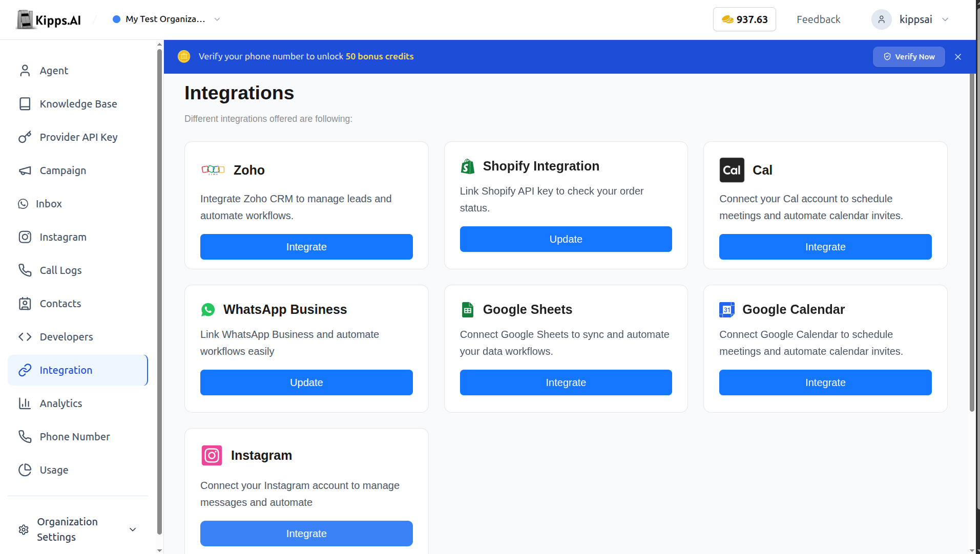
Task: Expand the Organization Settings chevron
Action: click(133, 529)
